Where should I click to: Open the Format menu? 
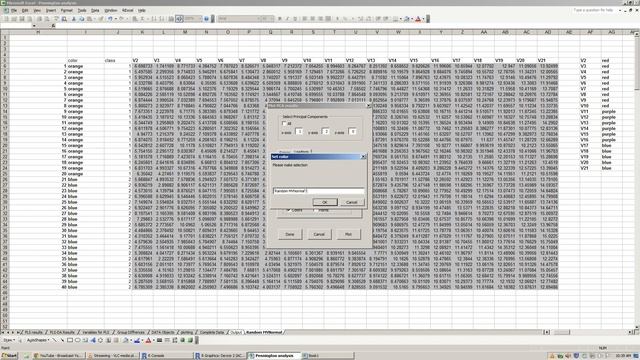(x=67, y=10)
